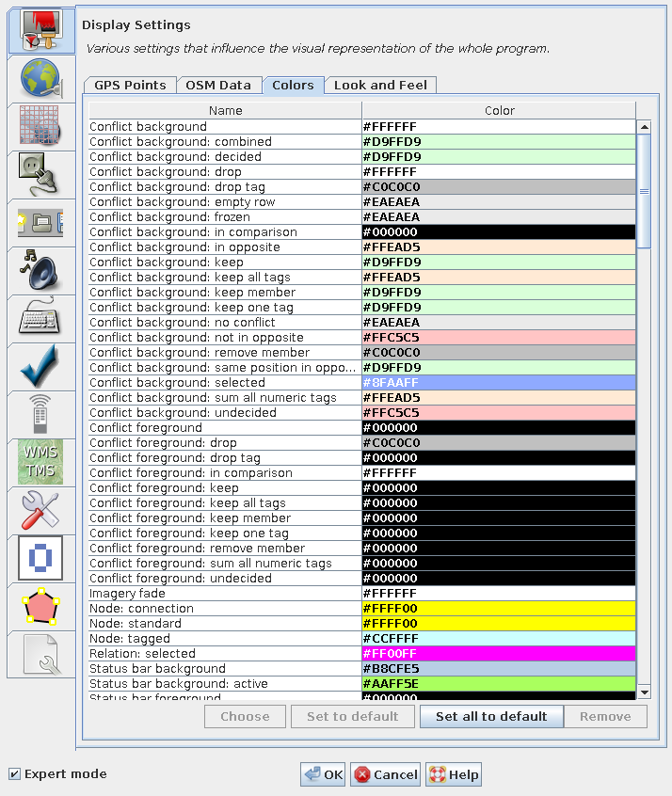Open WMS TMS imagery settings

coord(40,462)
